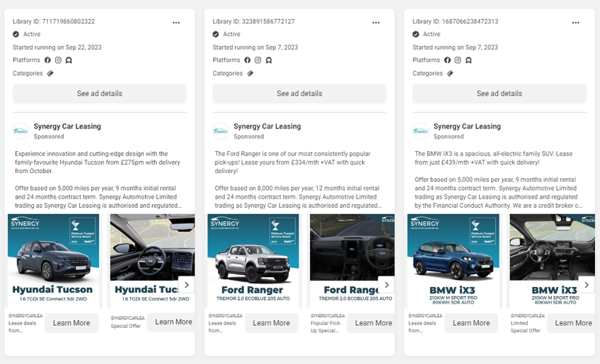
Task: Click Facebook platform icon in Hyundai Tucson ad
Action: (x=47, y=60)
